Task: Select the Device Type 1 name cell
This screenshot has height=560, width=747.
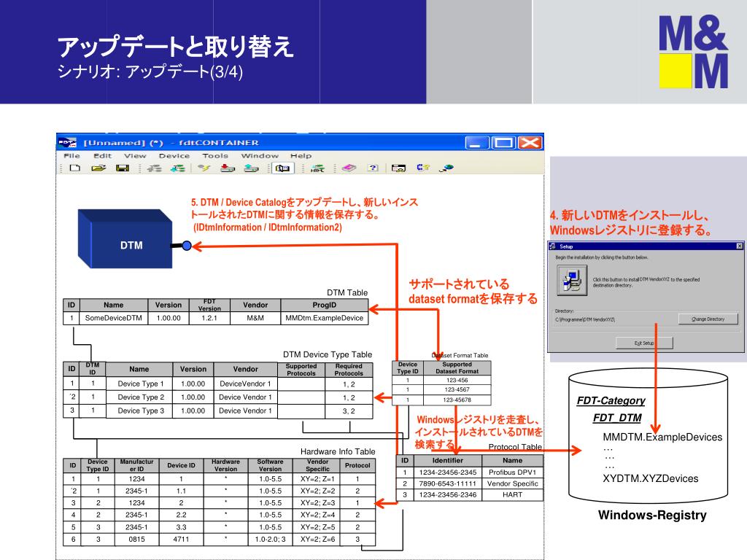Action: [140, 384]
